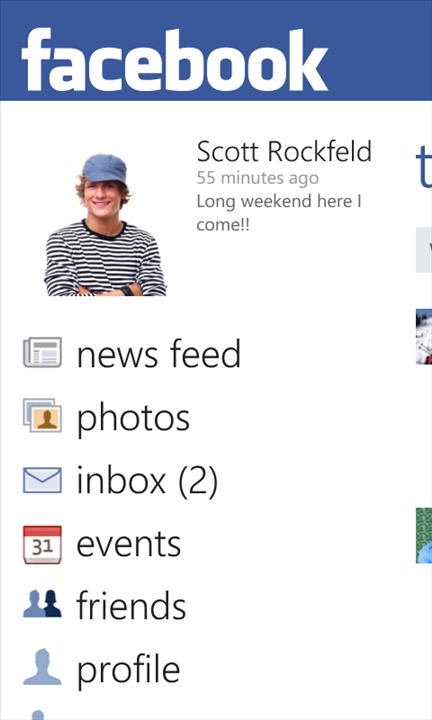
Task: Open the snowy photo thumbnail at right edge
Action: click(424, 337)
